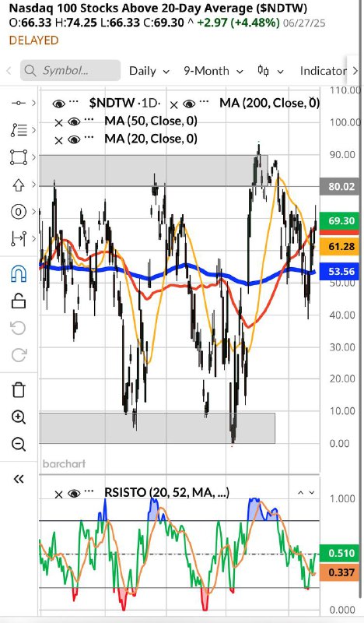
Task: Open the 9-Month period dropdown
Action: pyautogui.click(x=213, y=71)
